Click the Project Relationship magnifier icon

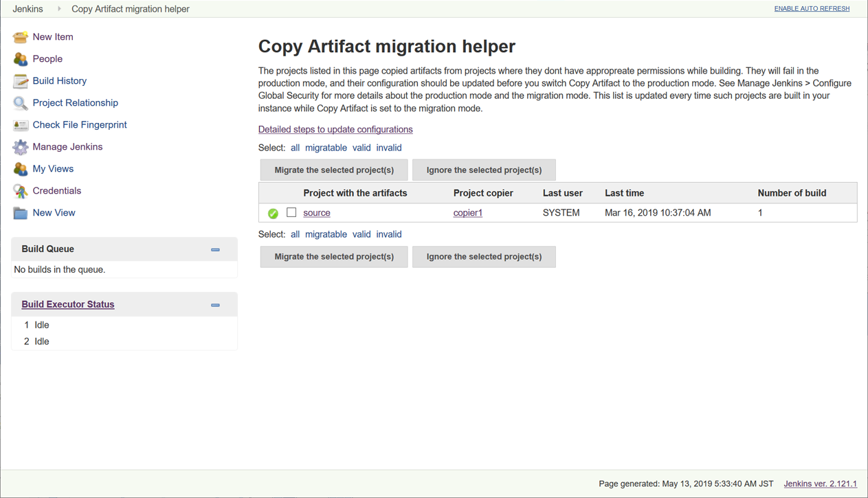click(x=20, y=103)
